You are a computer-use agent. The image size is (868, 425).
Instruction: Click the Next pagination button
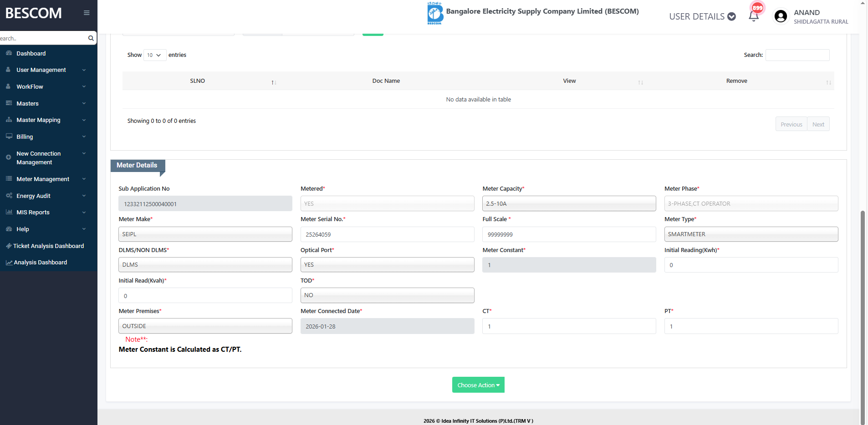818,124
